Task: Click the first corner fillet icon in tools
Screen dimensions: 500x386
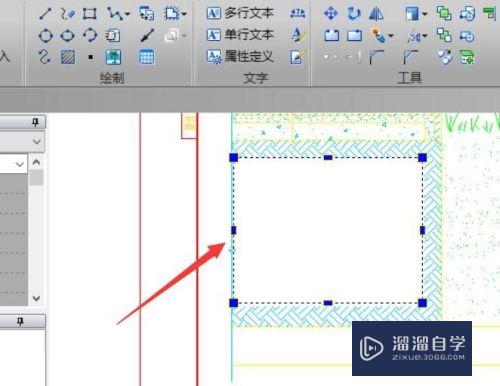Action: (x=377, y=57)
